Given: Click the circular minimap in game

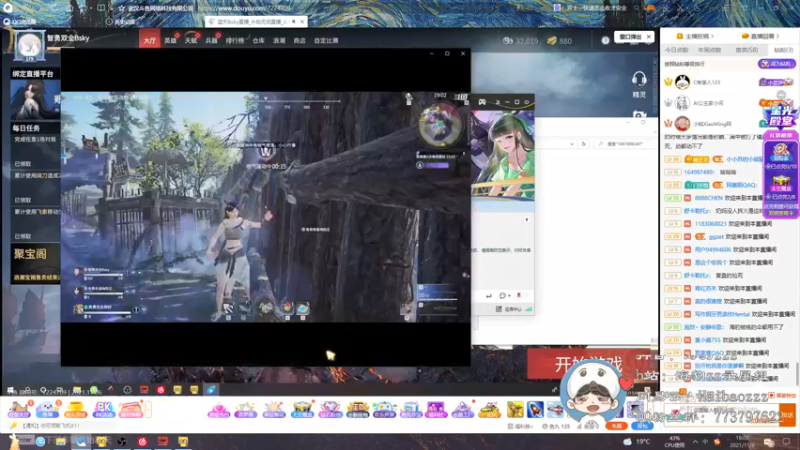Looking at the screenshot, I should (440, 124).
